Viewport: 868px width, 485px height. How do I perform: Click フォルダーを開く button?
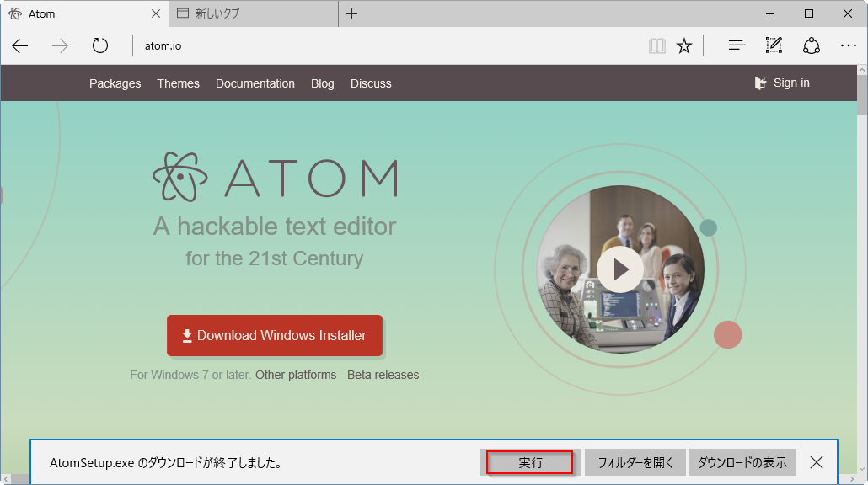coord(635,462)
